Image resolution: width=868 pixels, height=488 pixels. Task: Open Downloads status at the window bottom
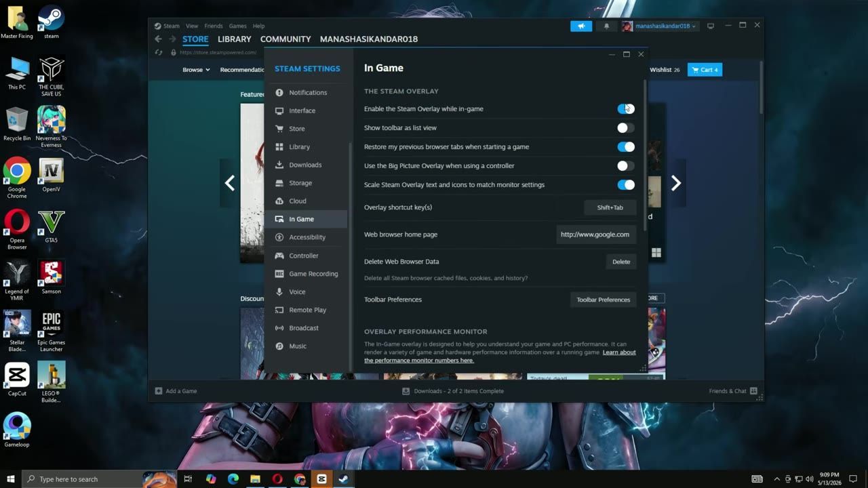pos(453,391)
